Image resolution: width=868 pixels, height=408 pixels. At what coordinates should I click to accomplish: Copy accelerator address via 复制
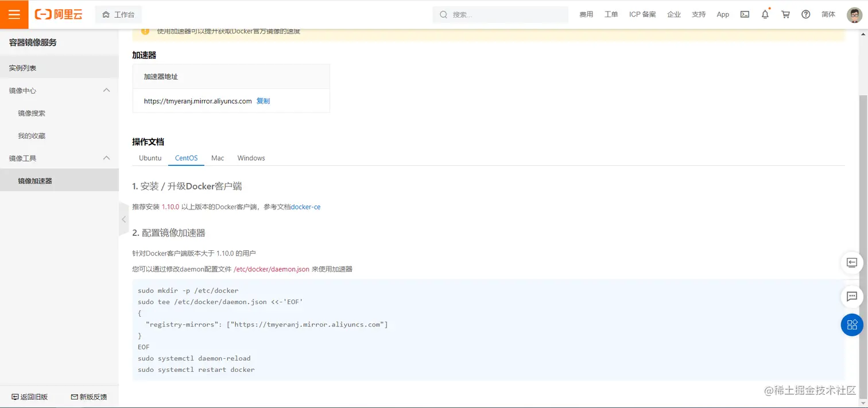click(263, 101)
